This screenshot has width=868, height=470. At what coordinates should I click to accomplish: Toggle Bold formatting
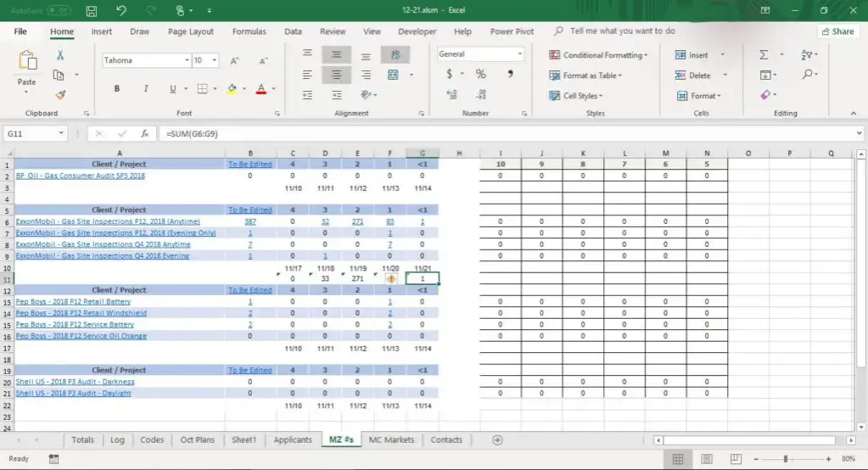116,89
